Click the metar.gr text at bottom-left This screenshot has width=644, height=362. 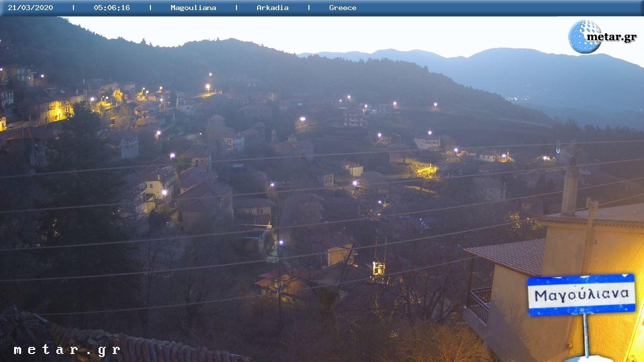pyautogui.click(x=67, y=350)
